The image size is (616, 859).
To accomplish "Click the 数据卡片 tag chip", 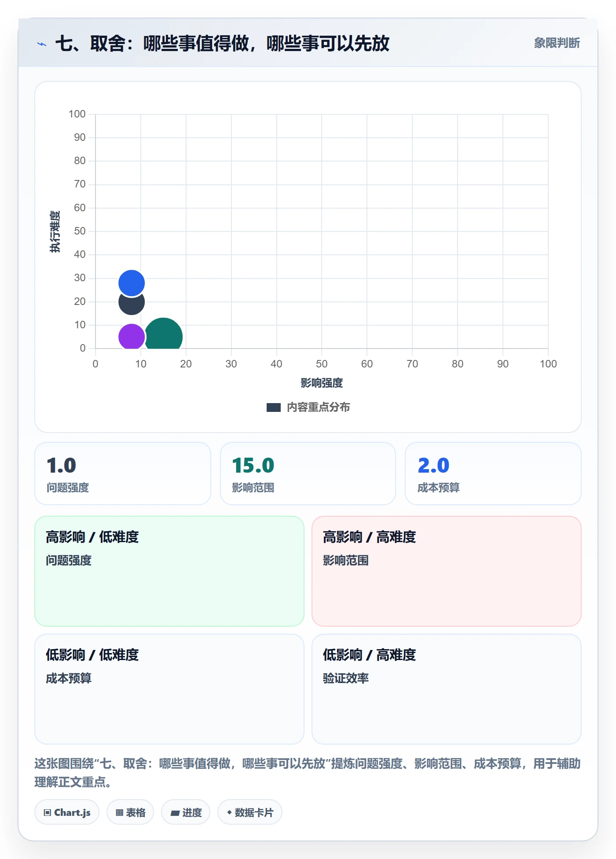I will (x=250, y=812).
